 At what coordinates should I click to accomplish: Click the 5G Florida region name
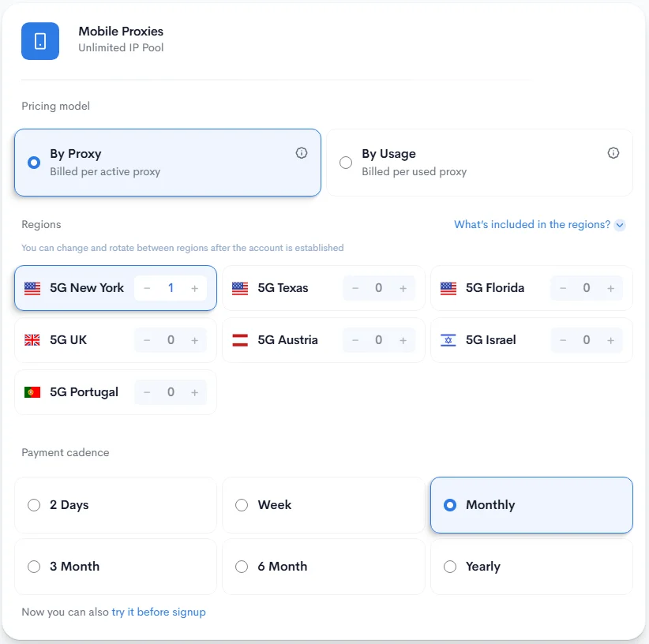coord(495,288)
